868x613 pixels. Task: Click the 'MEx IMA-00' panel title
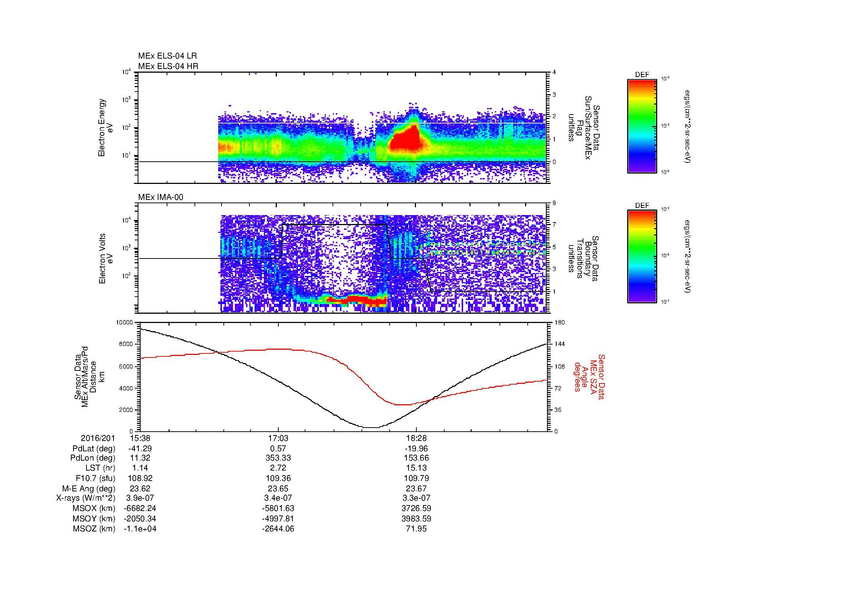[161, 197]
